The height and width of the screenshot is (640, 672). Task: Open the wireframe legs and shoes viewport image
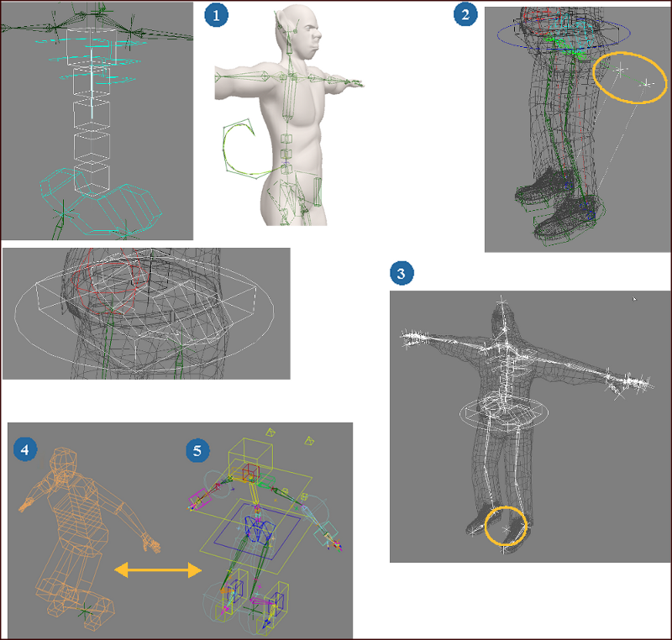[577, 129]
